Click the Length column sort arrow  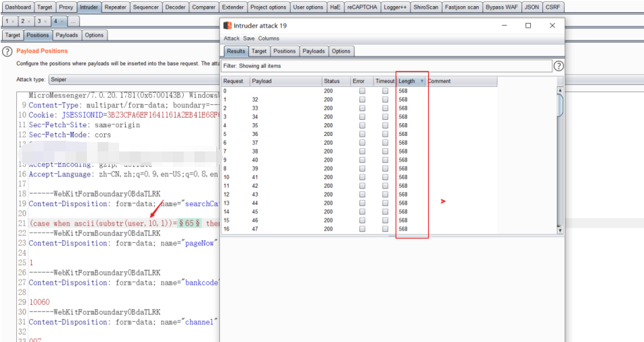[422, 81]
